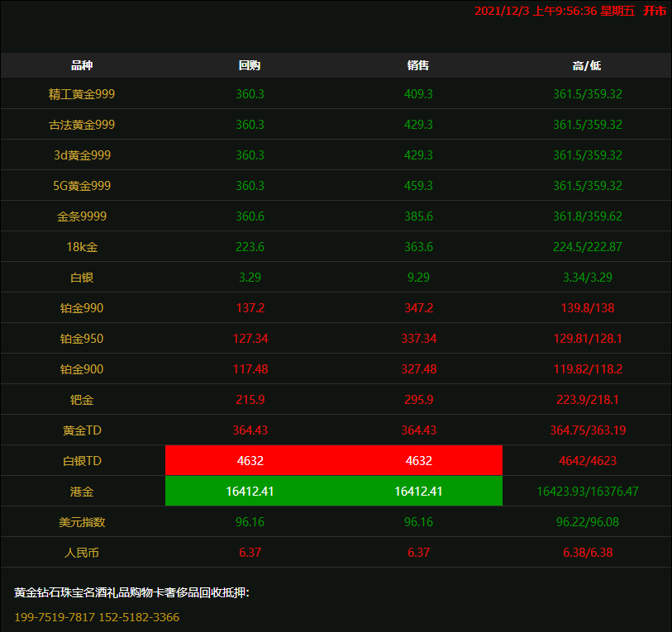Click the 开市 market status text
Viewport: 672px width, 632px height.
(x=655, y=11)
